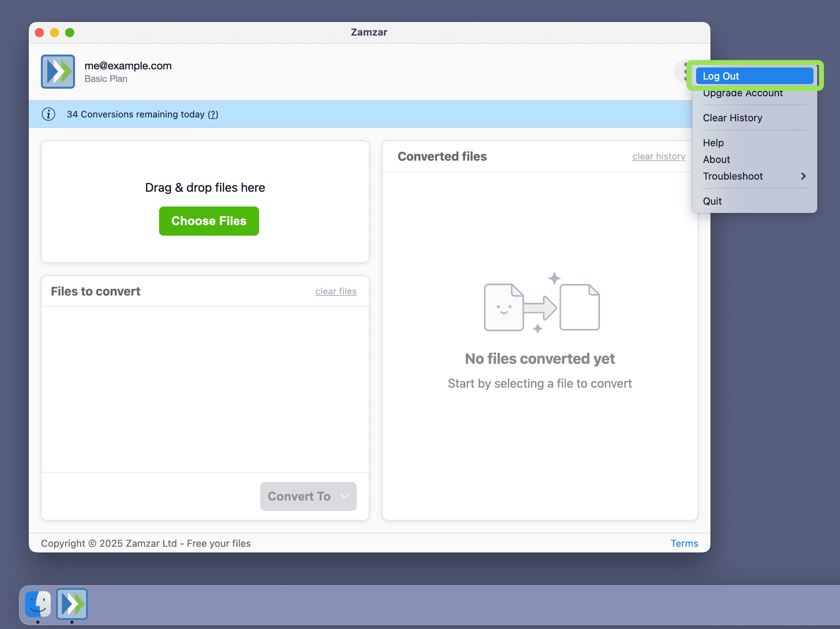The height and width of the screenshot is (629, 840).
Task: Click the question mark help link in banner
Action: (213, 114)
